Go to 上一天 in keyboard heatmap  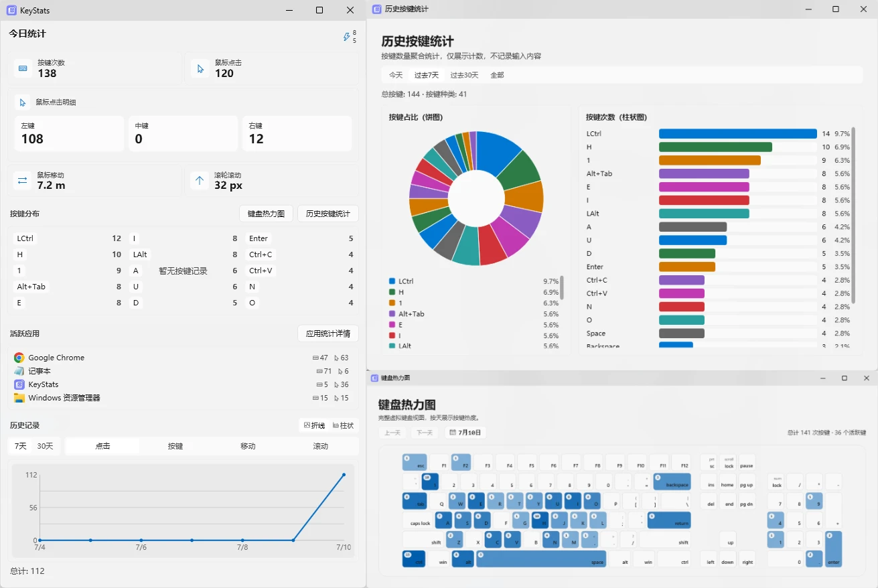392,433
